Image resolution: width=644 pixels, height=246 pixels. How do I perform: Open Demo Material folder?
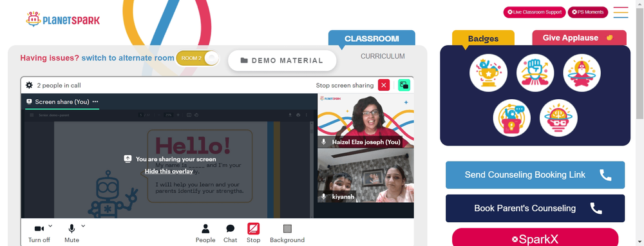pos(282,61)
